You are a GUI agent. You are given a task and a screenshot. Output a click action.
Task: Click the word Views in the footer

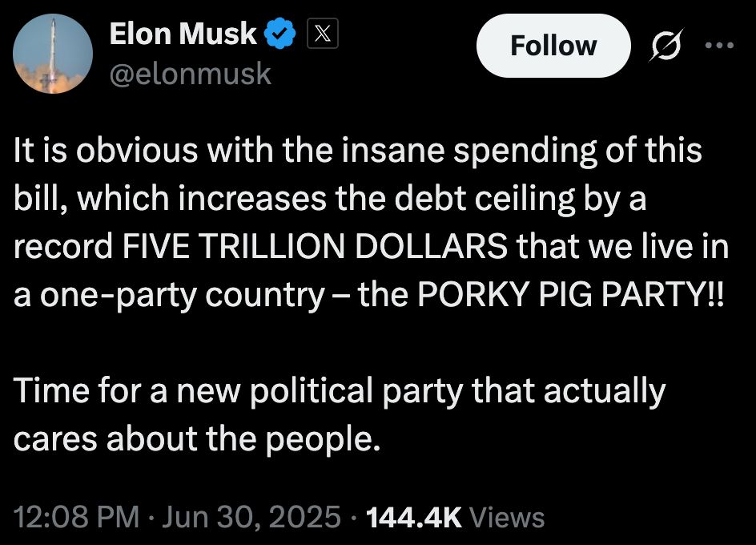[x=507, y=518]
